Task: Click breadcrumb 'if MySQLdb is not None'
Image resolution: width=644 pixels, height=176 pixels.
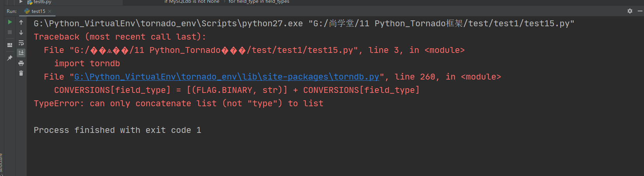Action: [x=192, y=2]
